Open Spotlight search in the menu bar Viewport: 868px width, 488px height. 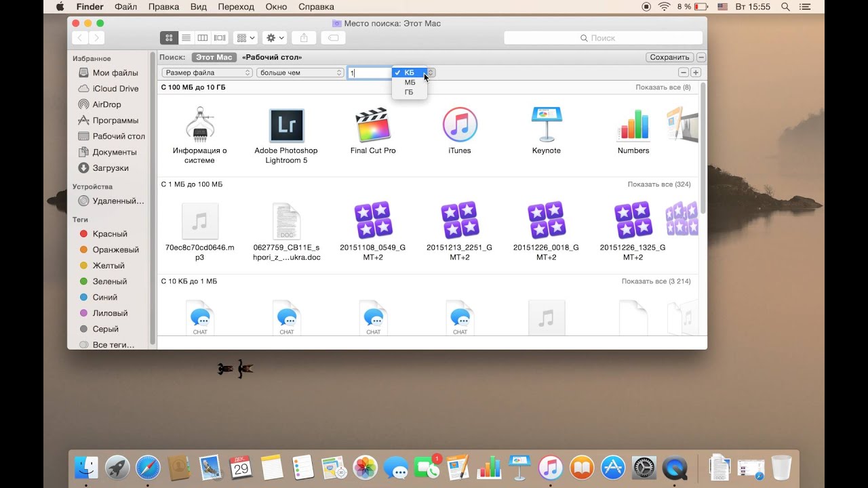786,7
